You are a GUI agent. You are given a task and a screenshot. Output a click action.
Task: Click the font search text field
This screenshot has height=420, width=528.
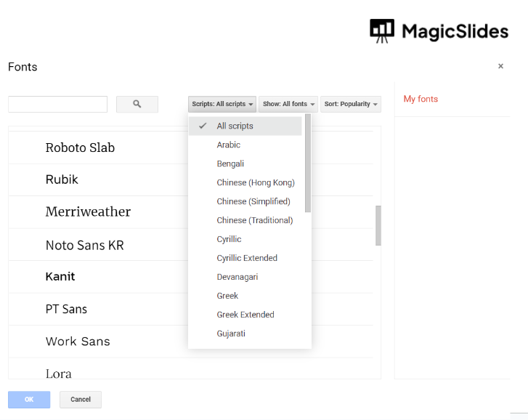click(57, 105)
